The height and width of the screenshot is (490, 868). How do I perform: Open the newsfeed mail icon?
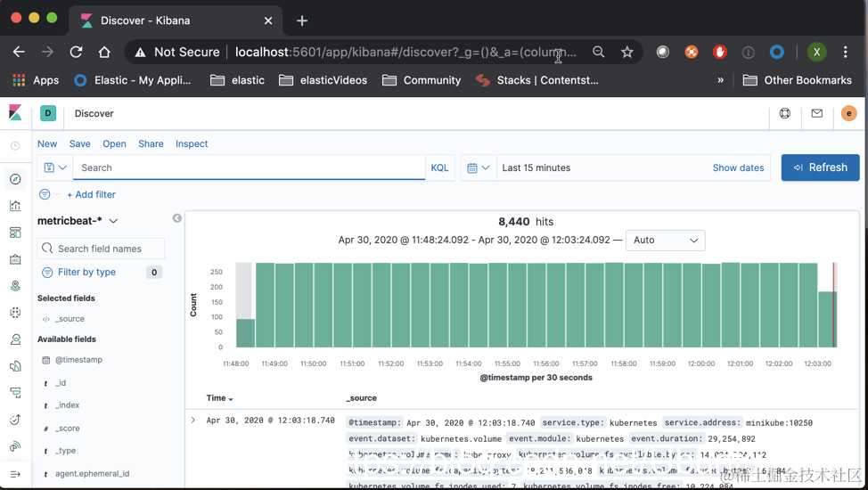click(816, 113)
